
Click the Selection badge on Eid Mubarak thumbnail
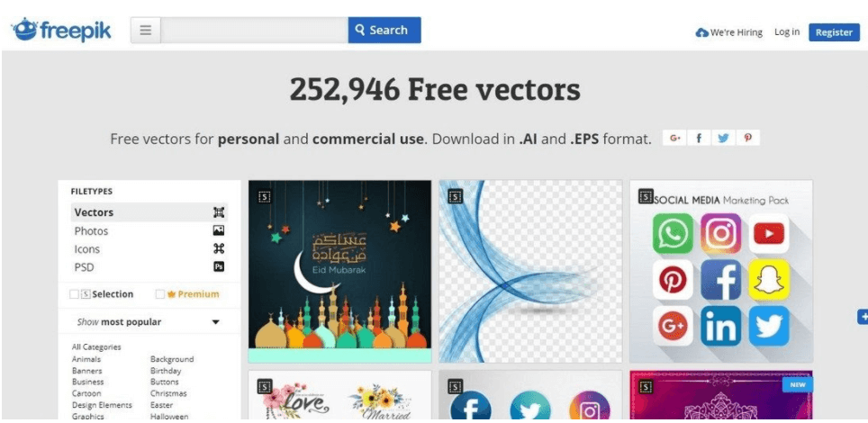click(x=264, y=196)
